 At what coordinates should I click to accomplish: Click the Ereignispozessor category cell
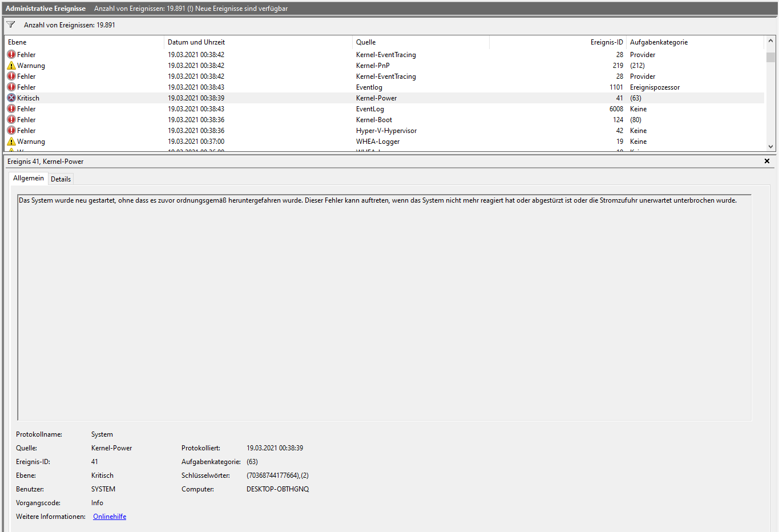pyautogui.click(x=655, y=87)
